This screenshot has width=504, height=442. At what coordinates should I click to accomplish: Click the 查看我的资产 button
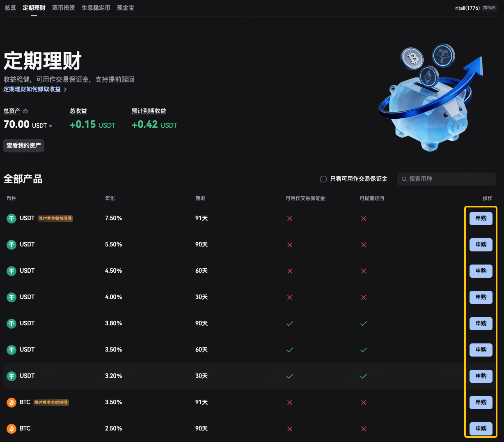coord(24,145)
